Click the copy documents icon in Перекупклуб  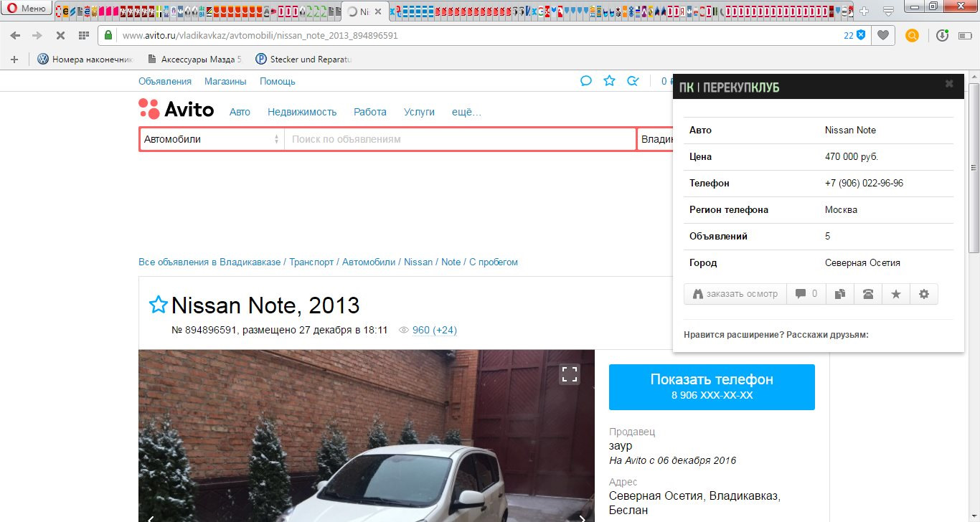click(x=840, y=294)
